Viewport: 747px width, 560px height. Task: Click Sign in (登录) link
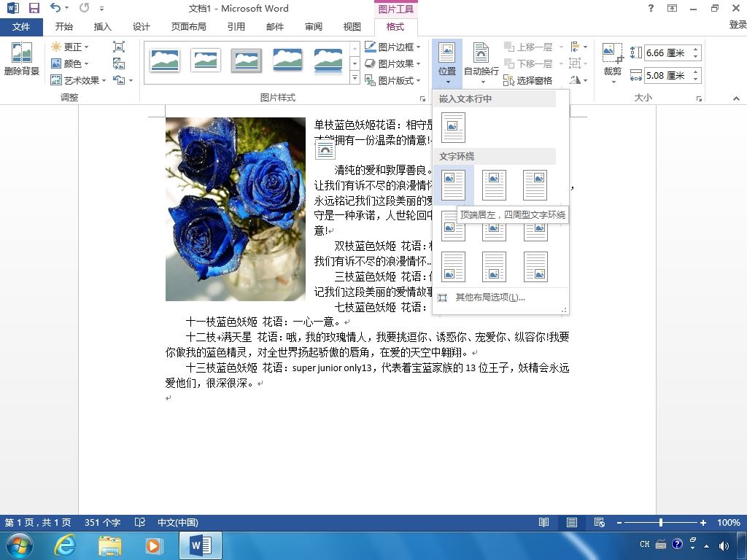pos(737,25)
